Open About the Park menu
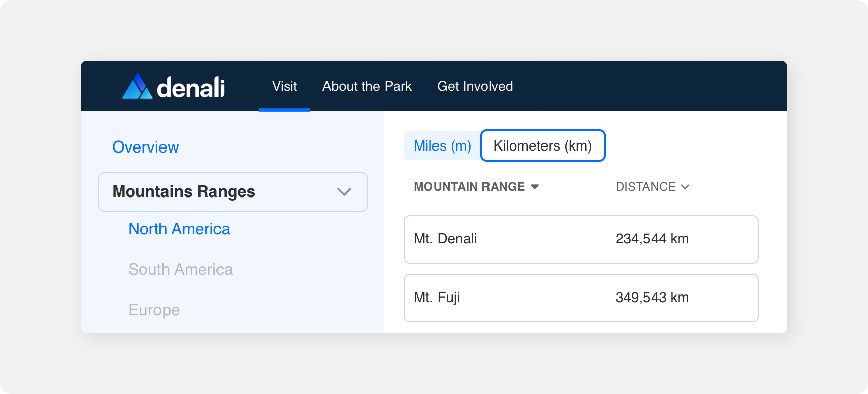 [367, 86]
